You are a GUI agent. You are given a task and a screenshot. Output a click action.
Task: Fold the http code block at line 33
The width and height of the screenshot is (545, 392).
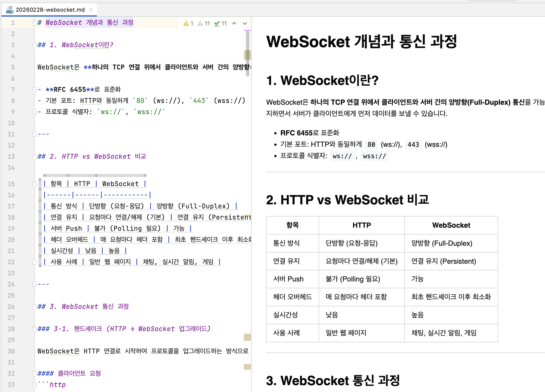pyautogui.click(x=34, y=385)
